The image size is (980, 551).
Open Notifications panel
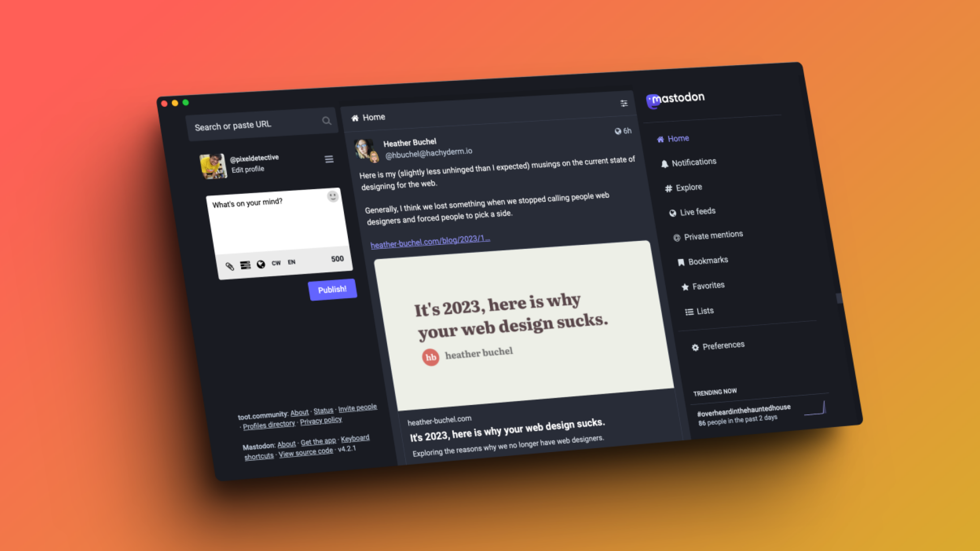693,162
